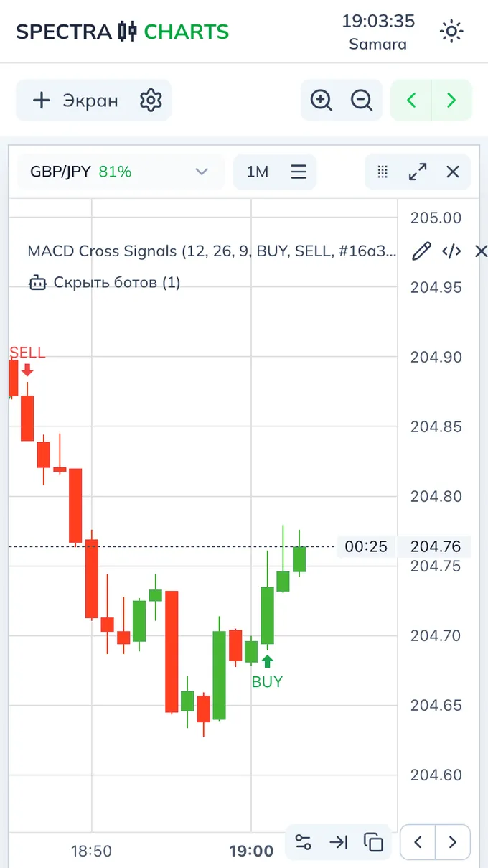Go to next screen with green right arrow
This screenshot has width=488, height=868.
(451, 101)
